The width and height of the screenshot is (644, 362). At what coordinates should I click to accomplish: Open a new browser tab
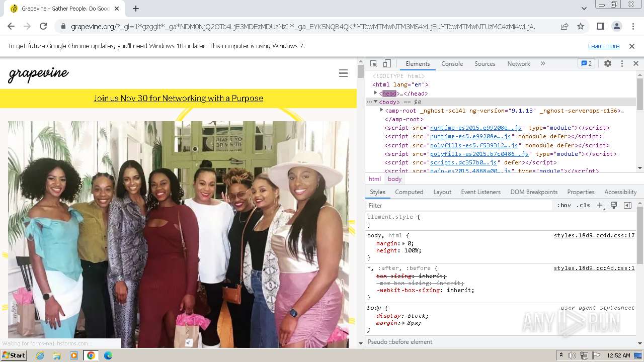point(136,9)
